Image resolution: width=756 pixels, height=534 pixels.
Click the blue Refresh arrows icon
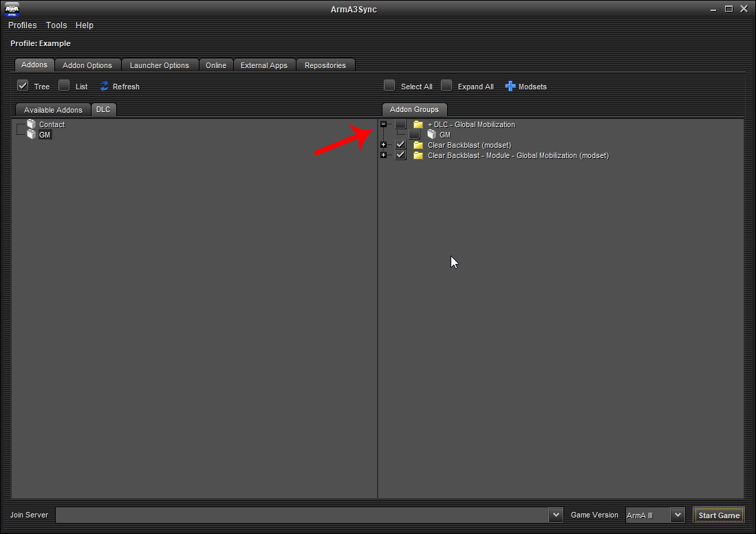pos(104,86)
